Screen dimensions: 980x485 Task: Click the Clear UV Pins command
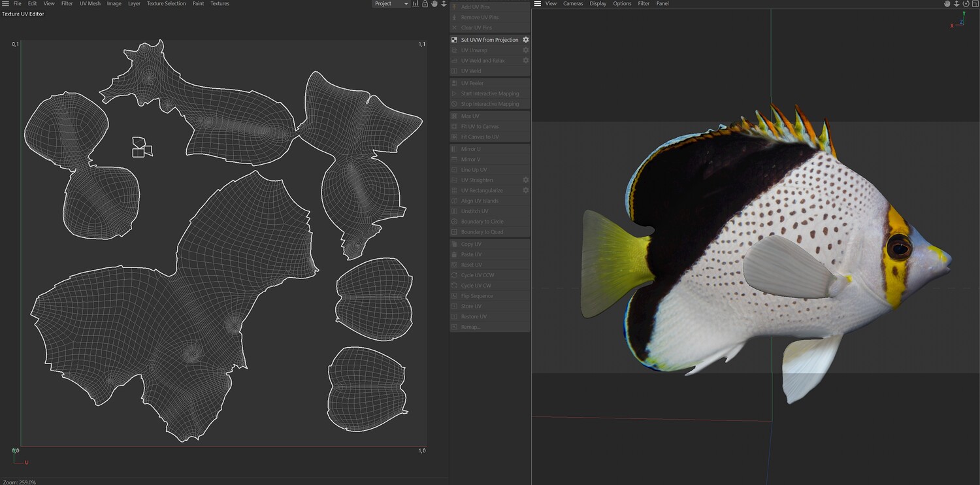[490, 28]
